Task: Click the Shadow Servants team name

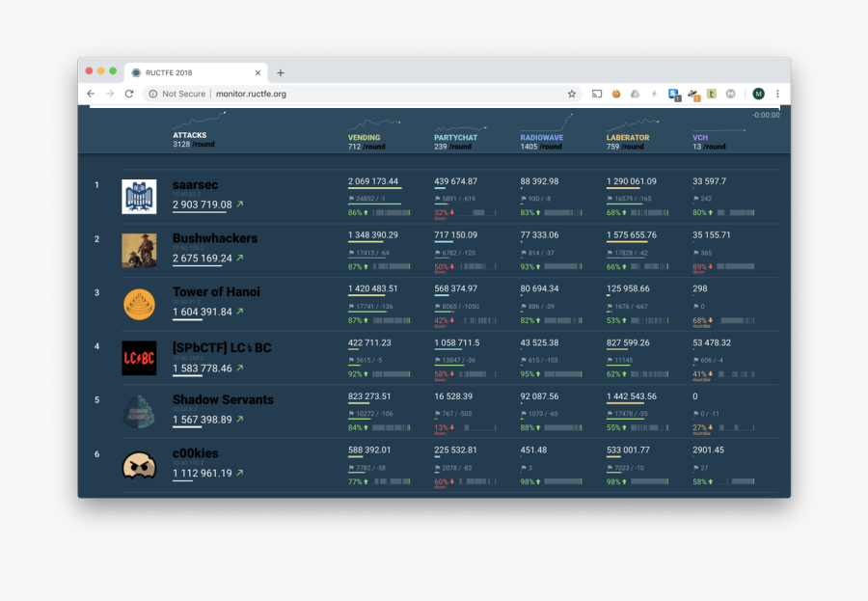Action: click(x=223, y=399)
